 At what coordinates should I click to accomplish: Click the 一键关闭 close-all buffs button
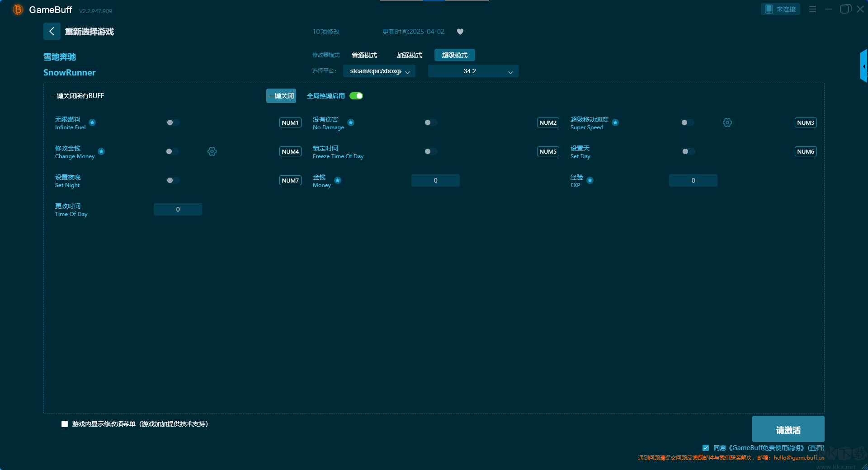281,96
